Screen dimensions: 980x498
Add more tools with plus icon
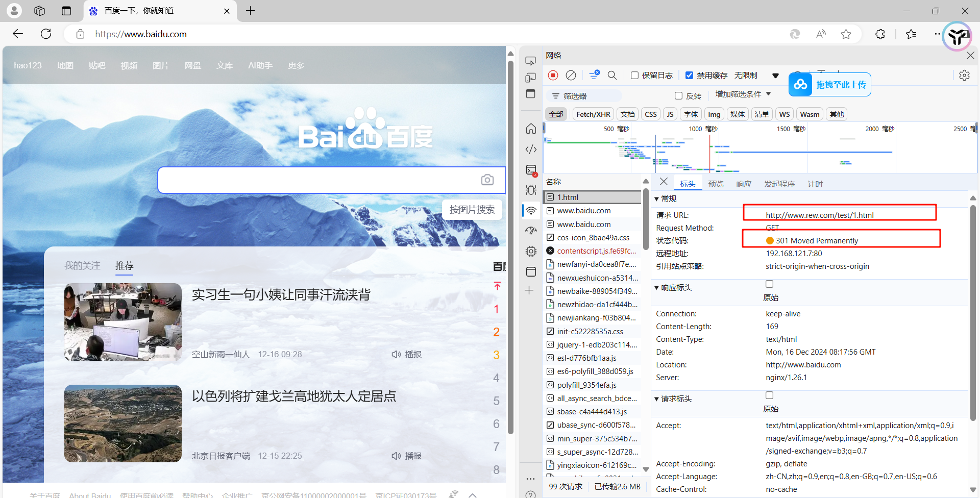tap(529, 290)
